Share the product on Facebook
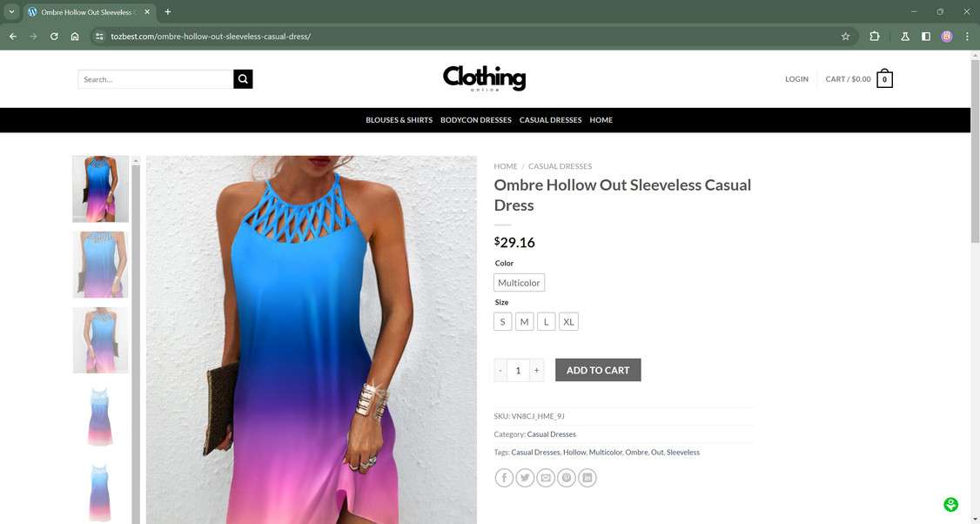The image size is (980, 524). 504,478
